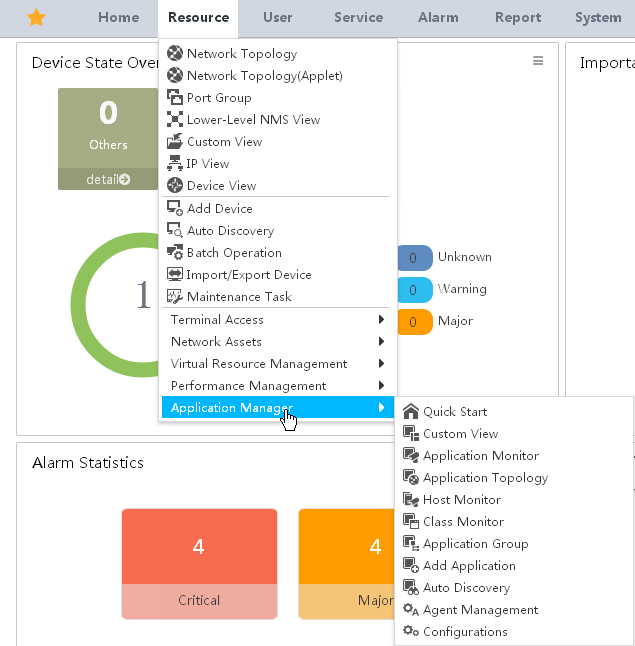Expand the Performance Management submenu
This screenshot has height=646, width=635.
278,386
